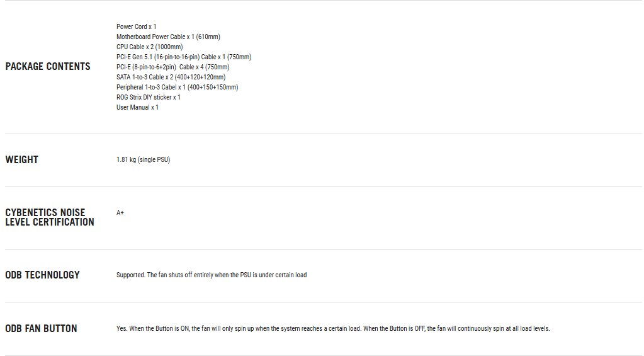Viewport: 644px width, 356px height.
Task: Click the WEIGHT heading
Action: 22,160
